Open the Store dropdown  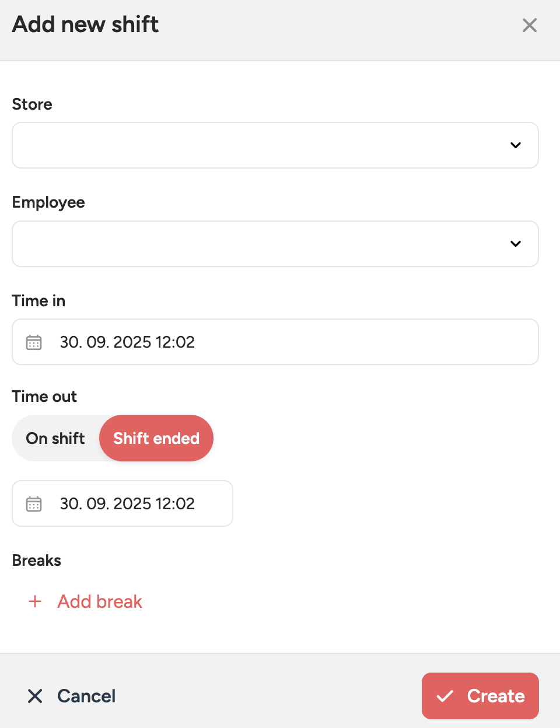point(262,145)
